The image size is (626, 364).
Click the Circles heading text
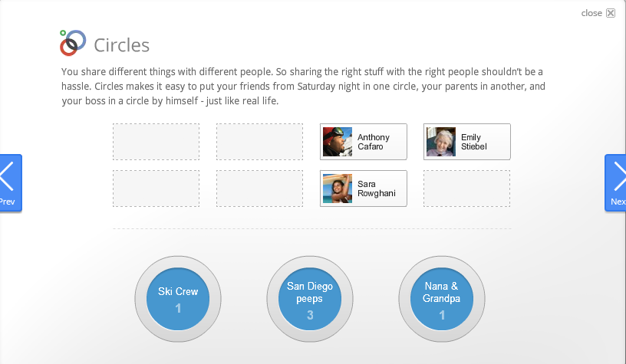121,45
